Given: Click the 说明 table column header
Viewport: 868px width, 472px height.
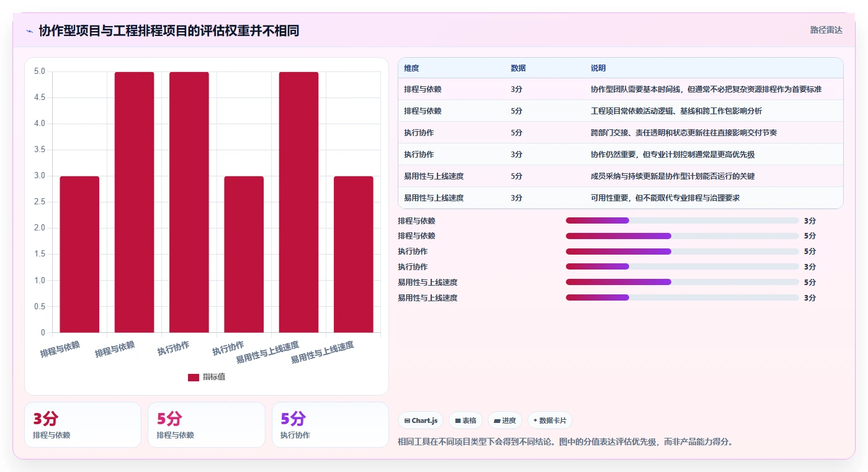Looking at the screenshot, I should (598, 68).
